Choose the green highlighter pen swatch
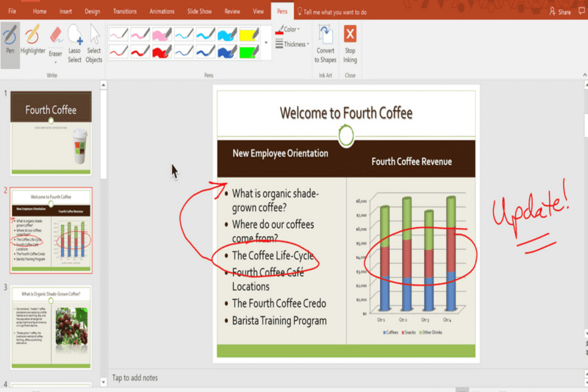The height and width of the screenshot is (392, 588). pyautogui.click(x=249, y=51)
